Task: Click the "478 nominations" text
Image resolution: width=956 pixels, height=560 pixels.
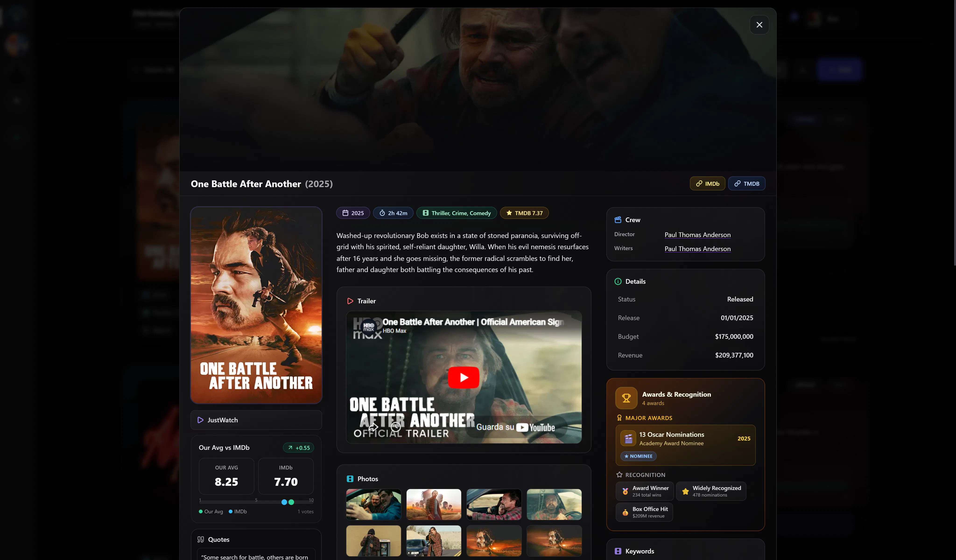Action: [709, 495]
